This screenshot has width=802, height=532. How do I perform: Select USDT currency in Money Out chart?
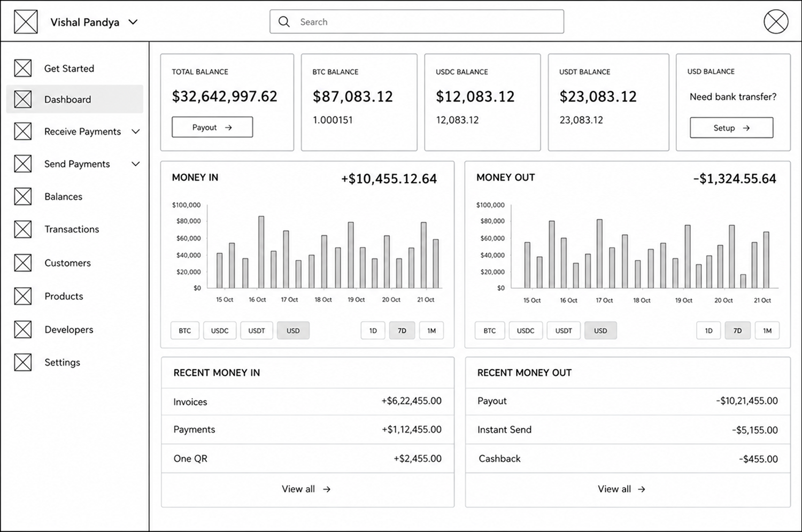(x=564, y=330)
